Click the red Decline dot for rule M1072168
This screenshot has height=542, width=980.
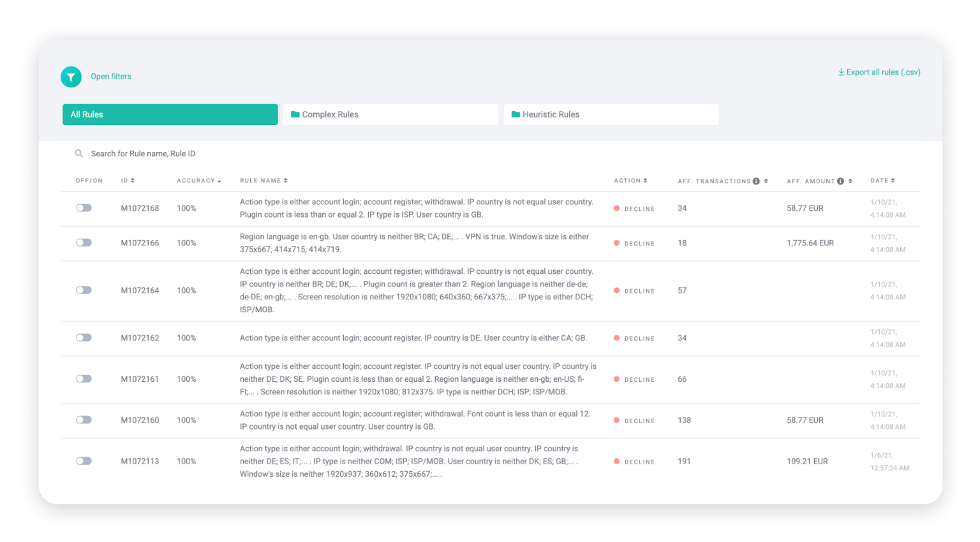tap(616, 208)
